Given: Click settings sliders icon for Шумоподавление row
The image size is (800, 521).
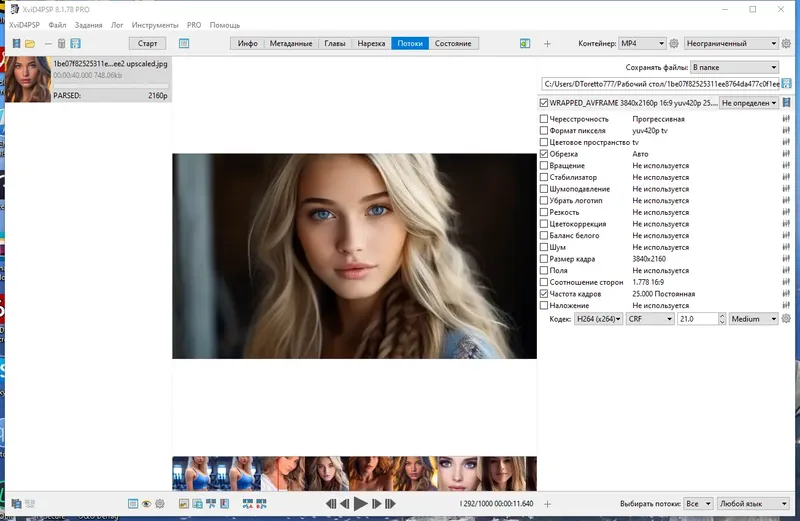Looking at the screenshot, I should point(787,189).
